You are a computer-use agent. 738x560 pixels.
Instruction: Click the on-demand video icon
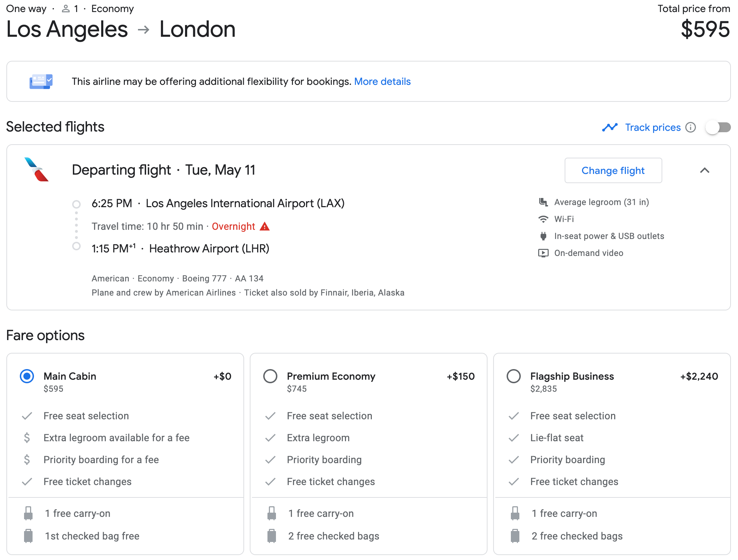543,253
